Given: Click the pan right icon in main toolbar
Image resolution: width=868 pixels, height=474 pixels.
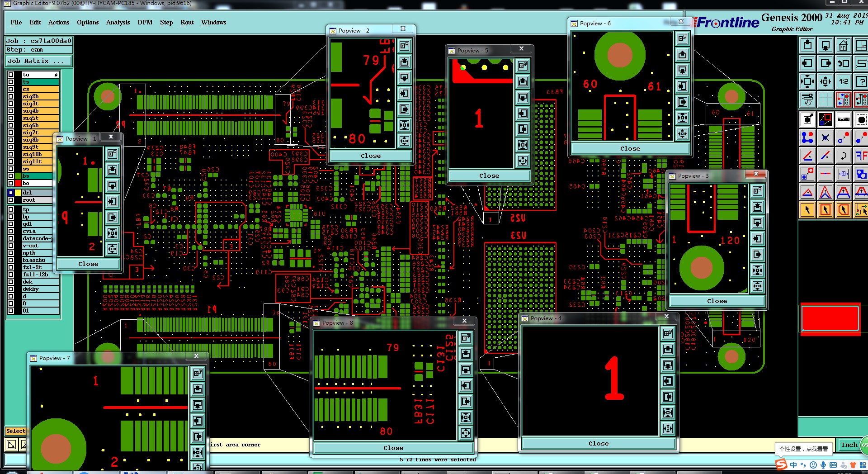Looking at the screenshot, I should tap(826, 63).
